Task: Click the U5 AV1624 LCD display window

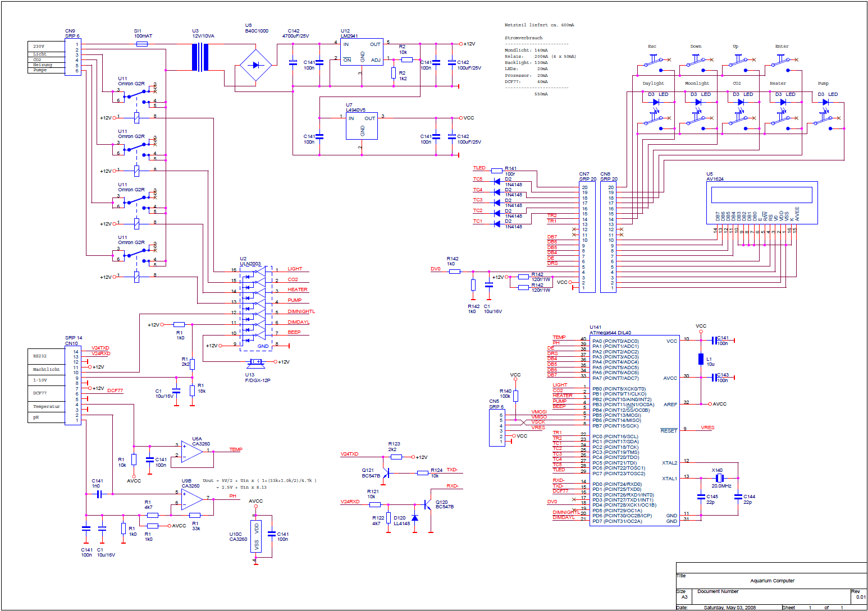Action: pyautogui.click(x=761, y=195)
